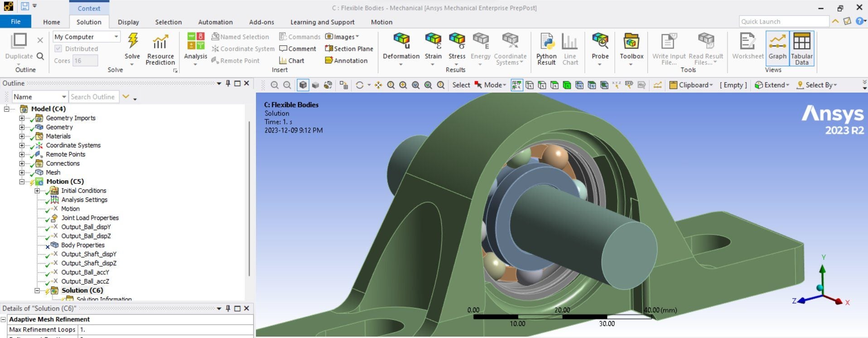Click the Solve lightning bolt icon

tap(132, 41)
